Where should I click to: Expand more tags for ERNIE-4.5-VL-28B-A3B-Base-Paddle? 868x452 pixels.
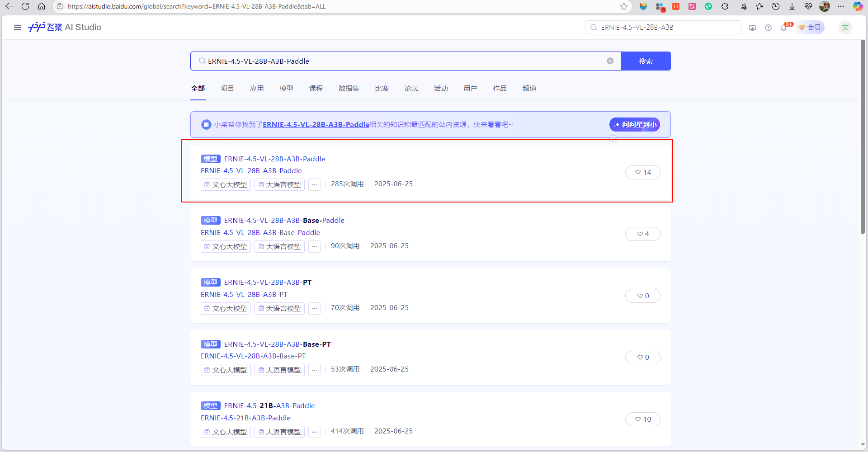(x=314, y=246)
